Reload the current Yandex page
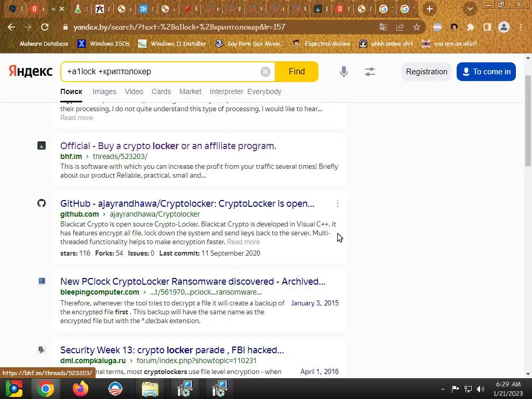The image size is (532, 399). 45,27
